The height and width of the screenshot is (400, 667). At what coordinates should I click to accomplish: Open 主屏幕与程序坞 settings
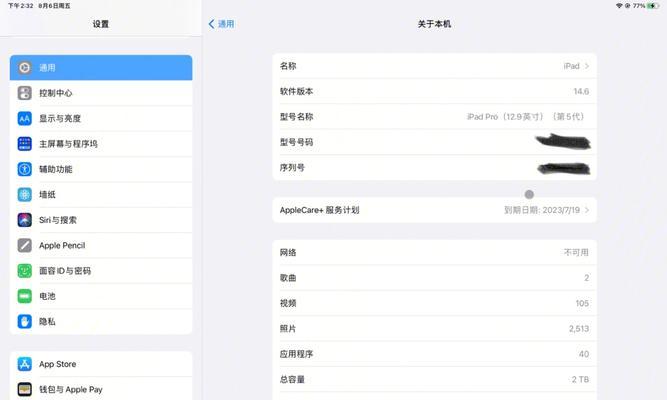click(101, 144)
